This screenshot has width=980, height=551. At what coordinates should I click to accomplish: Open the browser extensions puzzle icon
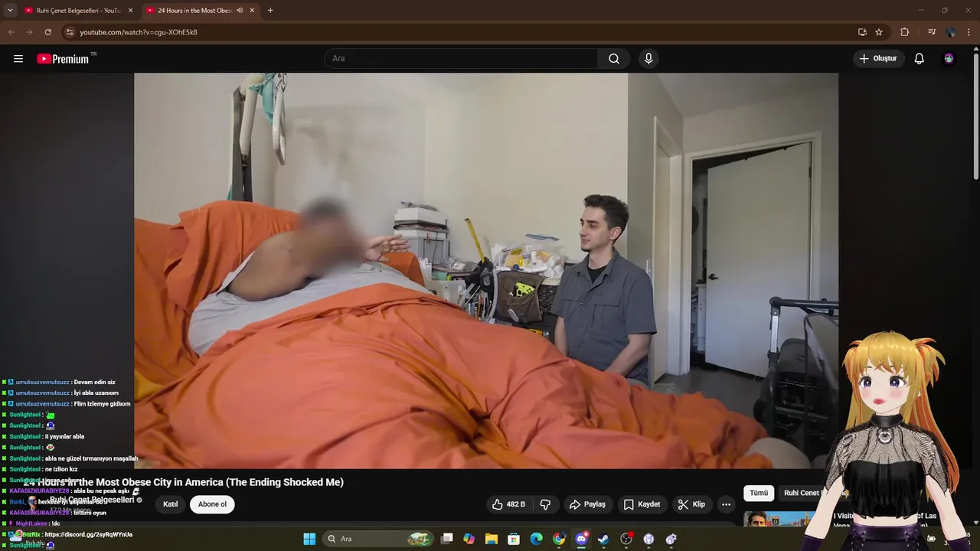(x=905, y=32)
